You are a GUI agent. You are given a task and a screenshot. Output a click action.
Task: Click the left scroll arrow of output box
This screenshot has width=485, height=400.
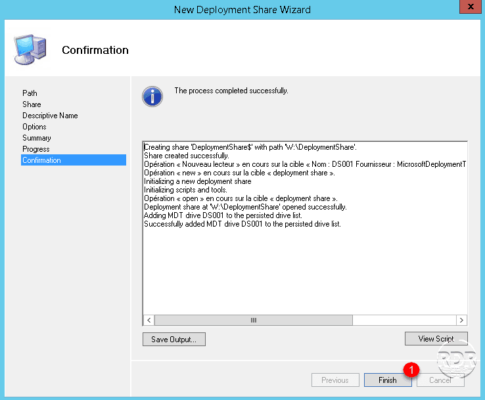click(149, 320)
